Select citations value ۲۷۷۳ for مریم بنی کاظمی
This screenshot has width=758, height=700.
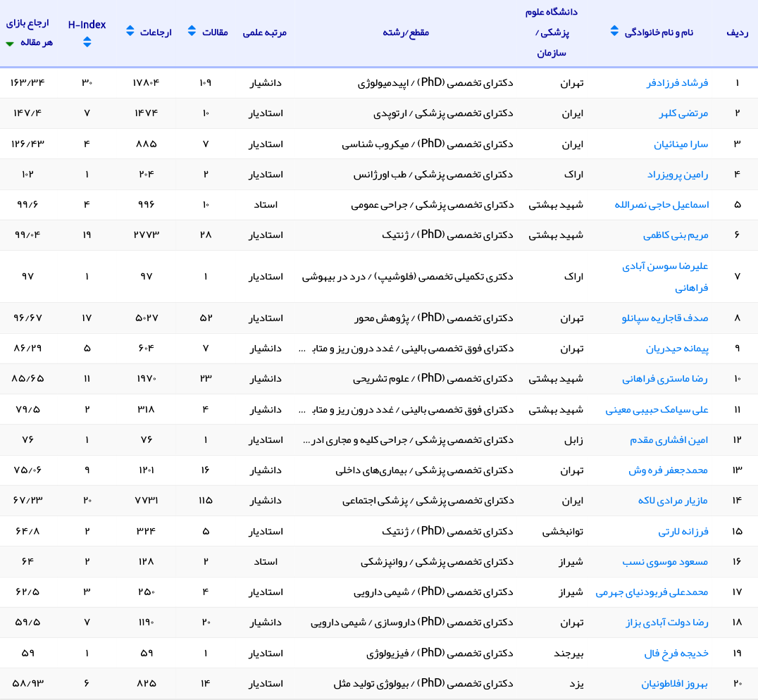click(146, 235)
